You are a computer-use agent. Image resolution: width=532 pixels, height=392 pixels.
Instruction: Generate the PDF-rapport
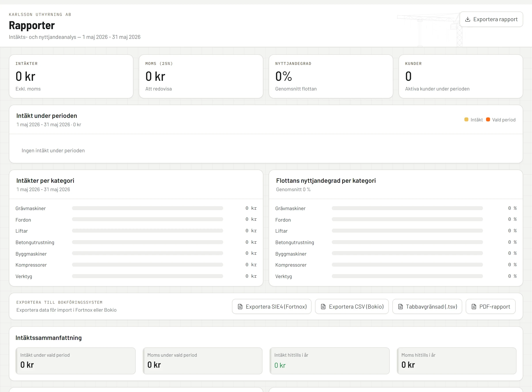click(490, 307)
